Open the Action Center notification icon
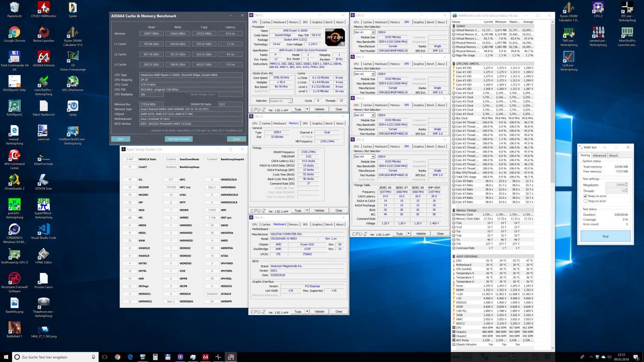The width and height of the screenshot is (644, 362). 636,357
